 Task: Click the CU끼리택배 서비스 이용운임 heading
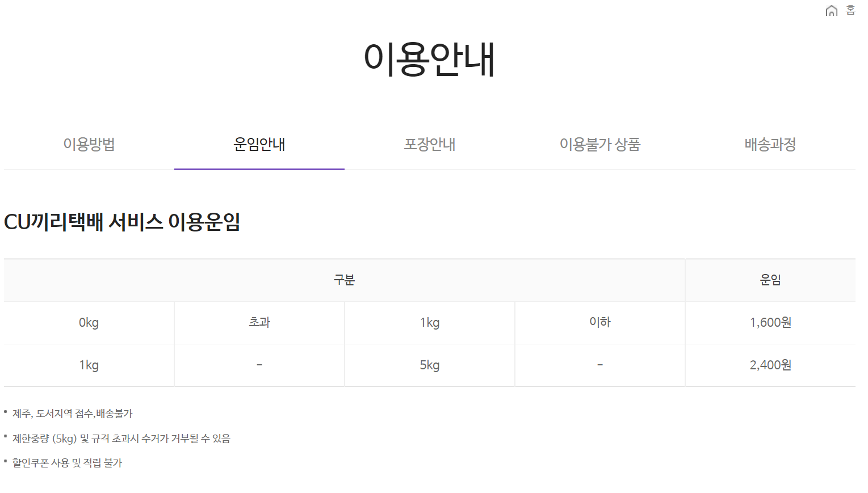(122, 222)
